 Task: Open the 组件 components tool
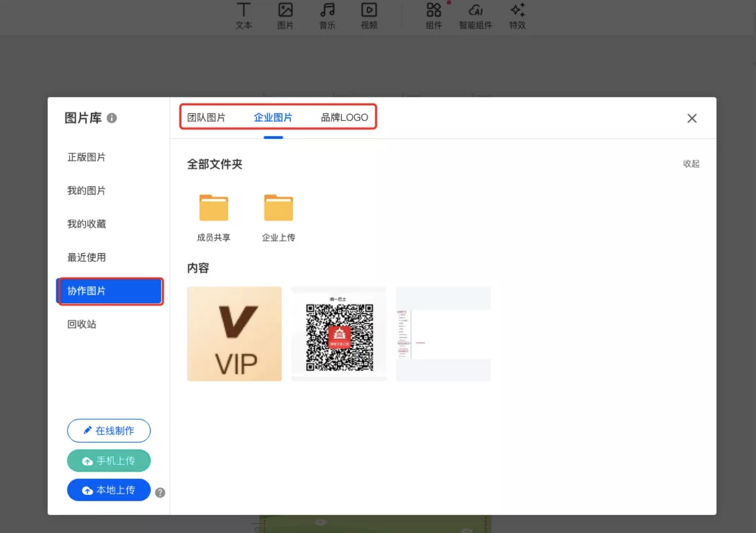pyautogui.click(x=434, y=16)
